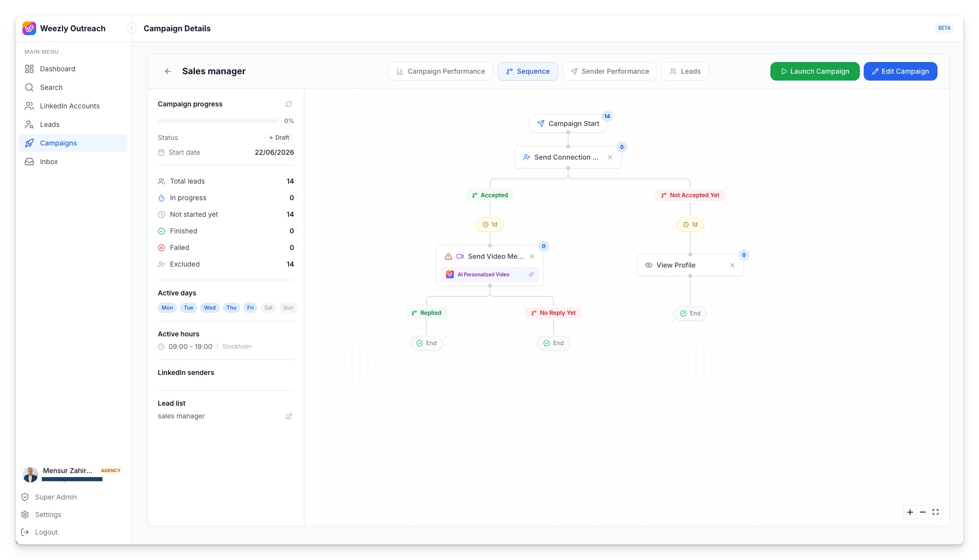Switch to the Campaign Performance tab
Viewport: 979px width, 560px height.
point(441,71)
